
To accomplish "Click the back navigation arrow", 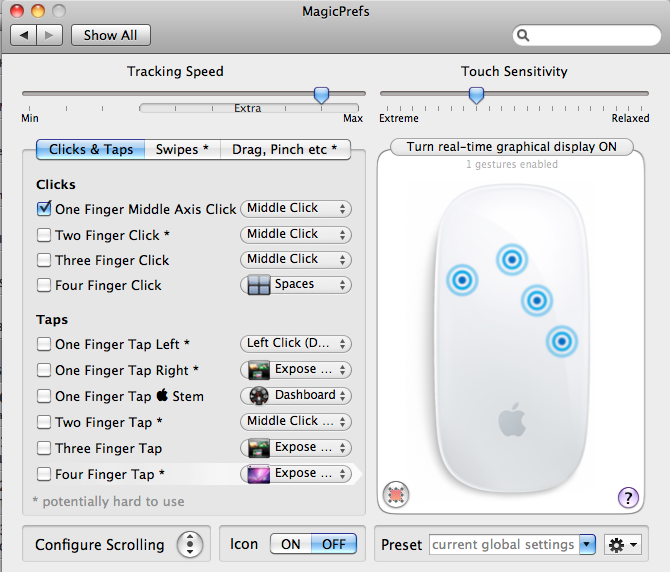I will coord(24,35).
